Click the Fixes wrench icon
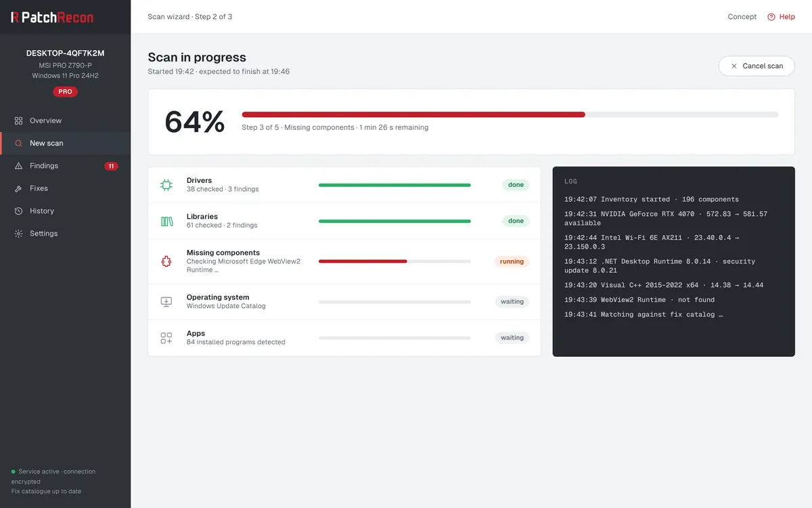The height and width of the screenshot is (508, 812). (18, 188)
